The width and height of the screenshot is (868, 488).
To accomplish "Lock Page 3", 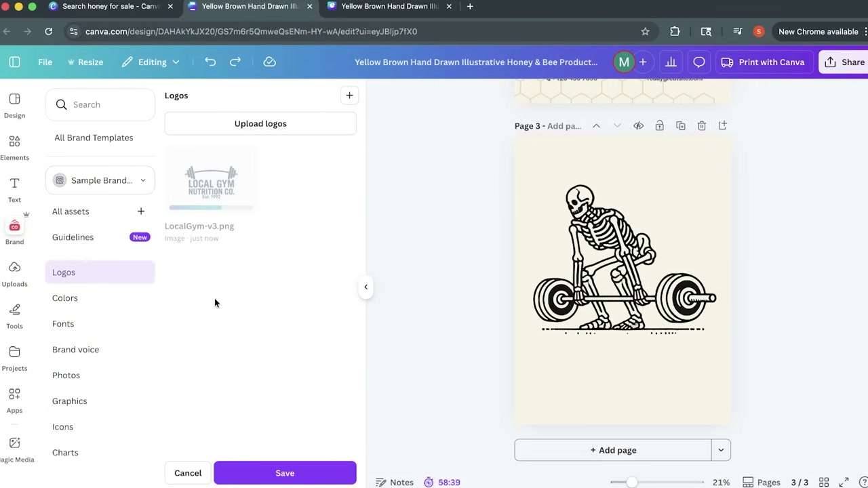I will (659, 125).
